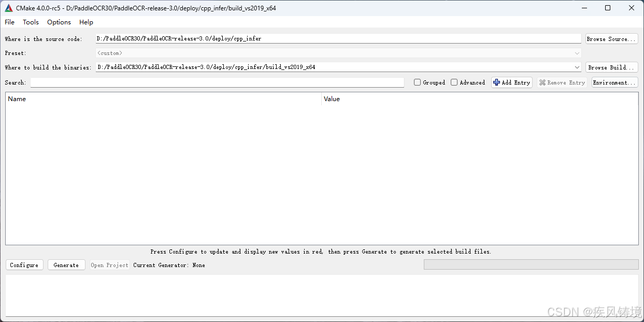Click Browse Build button
The height and width of the screenshot is (322, 644).
click(611, 67)
